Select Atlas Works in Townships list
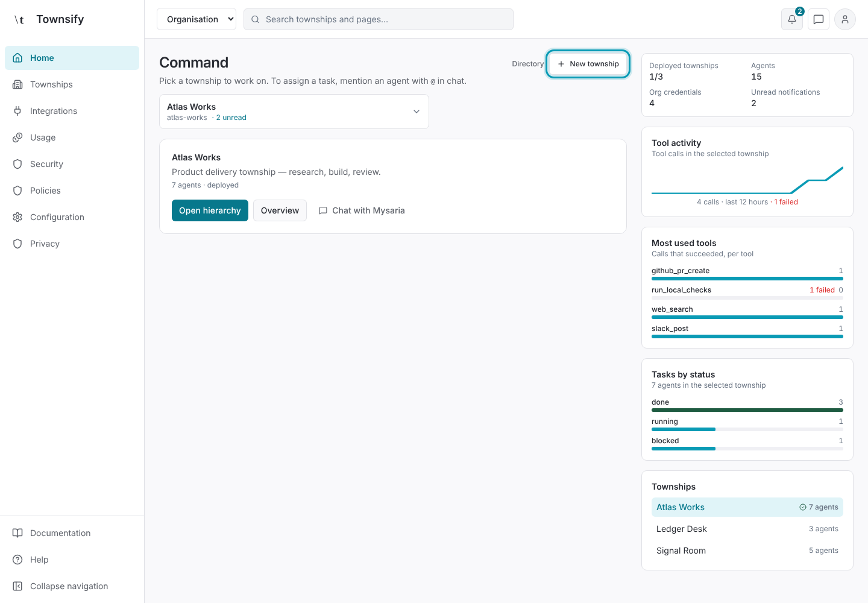 747,507
